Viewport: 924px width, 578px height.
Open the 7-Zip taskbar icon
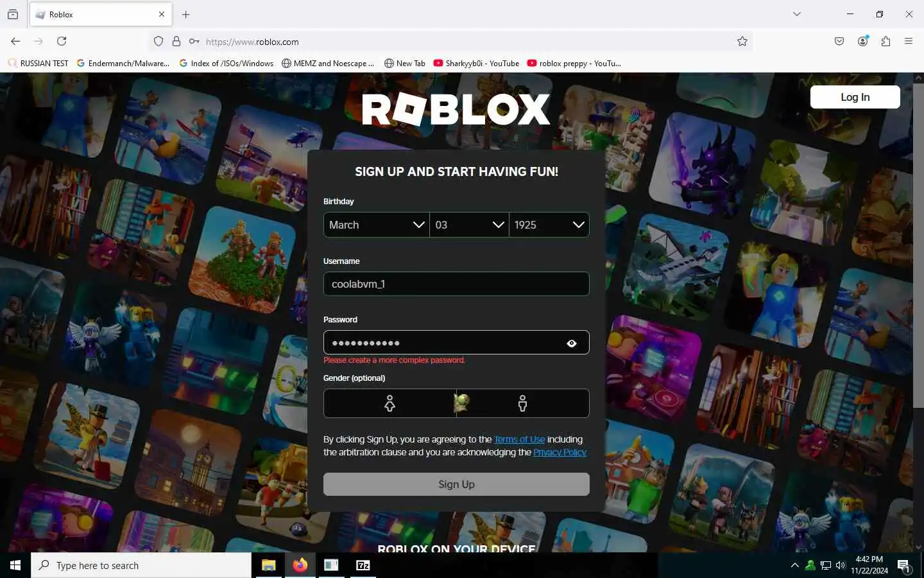(363, 565)
